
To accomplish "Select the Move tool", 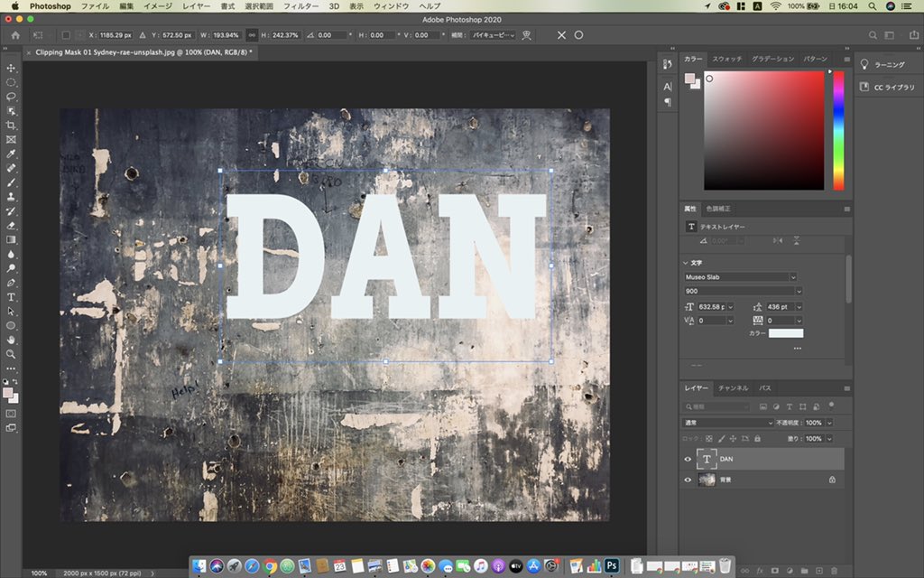I will [11, 69].
